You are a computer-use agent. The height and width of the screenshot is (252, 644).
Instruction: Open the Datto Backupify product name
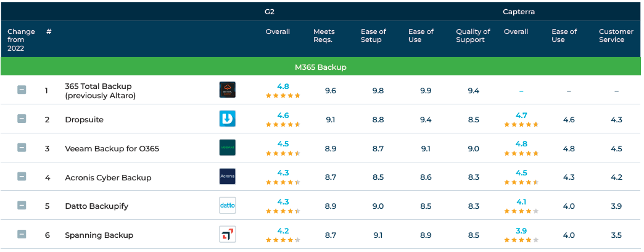(96, 206)
